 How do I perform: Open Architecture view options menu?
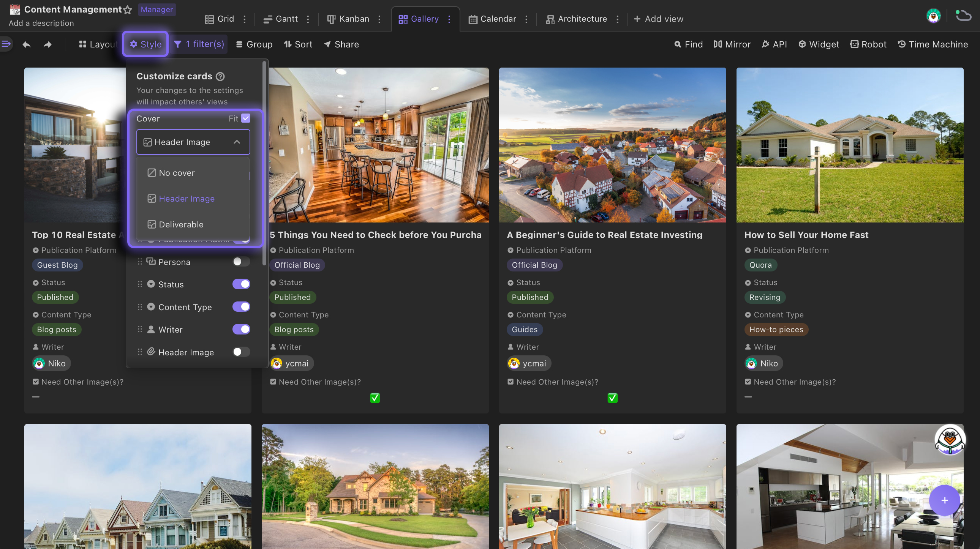coord(618,19)
